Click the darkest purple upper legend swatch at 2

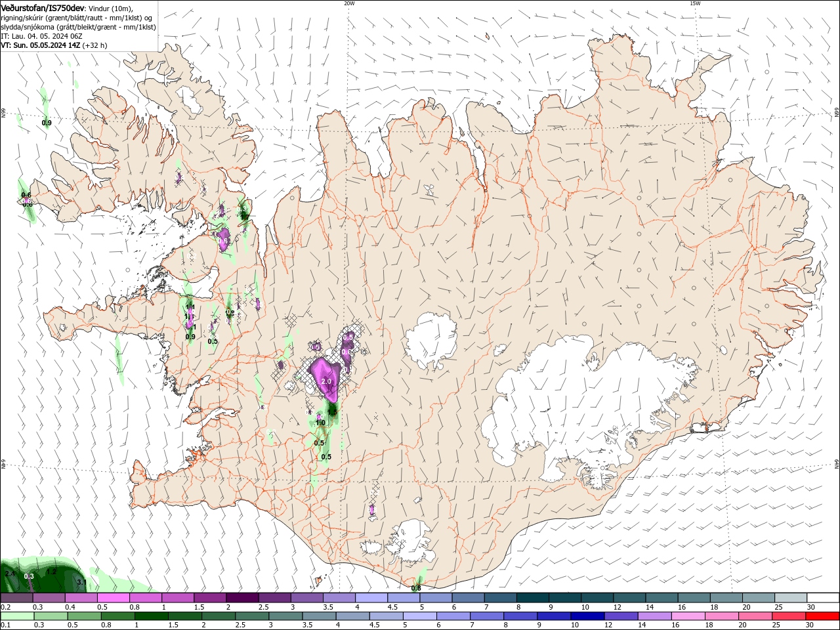click(x=241, y=598)
